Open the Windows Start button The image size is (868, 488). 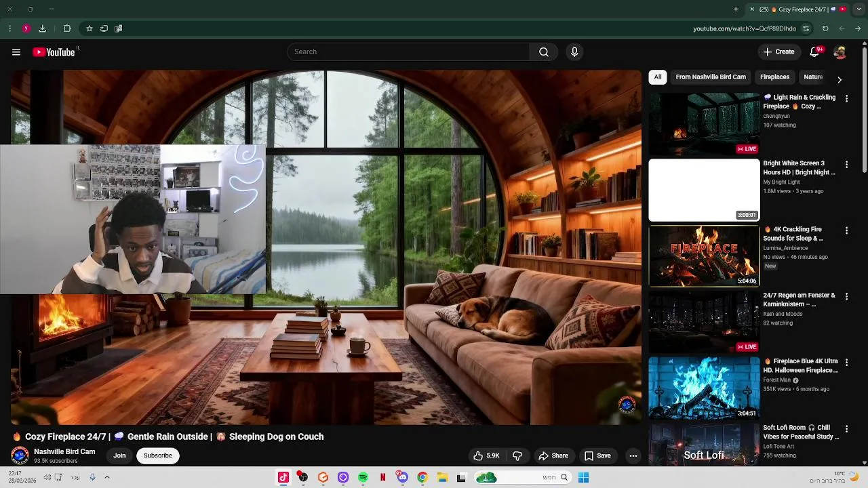583,478
